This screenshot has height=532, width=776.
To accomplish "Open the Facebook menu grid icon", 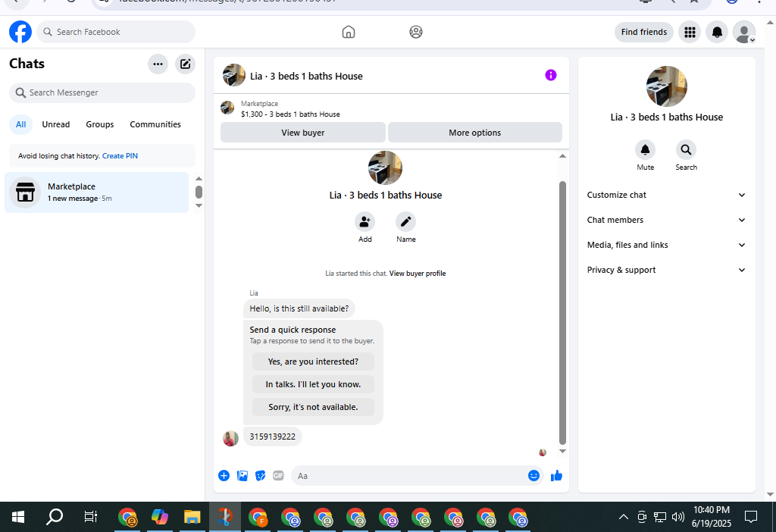I will [690, 32].
